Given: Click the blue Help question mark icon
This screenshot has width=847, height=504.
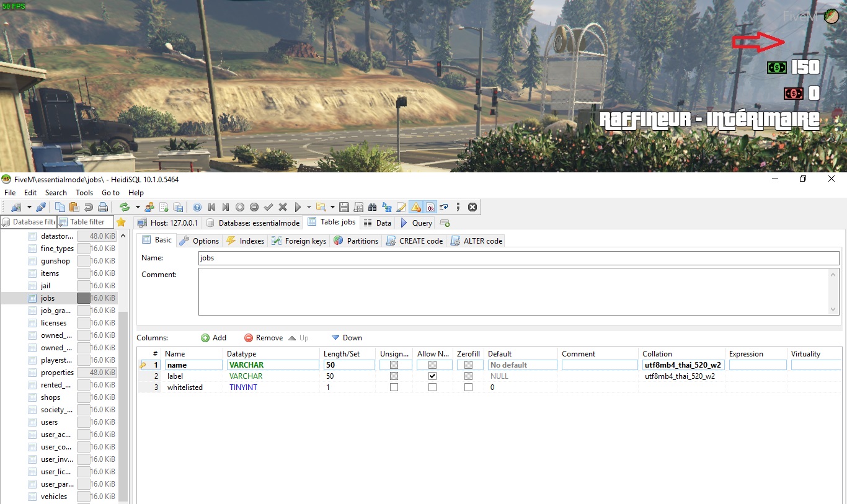Looking at the screenshot, I should (x=197, y=207).
